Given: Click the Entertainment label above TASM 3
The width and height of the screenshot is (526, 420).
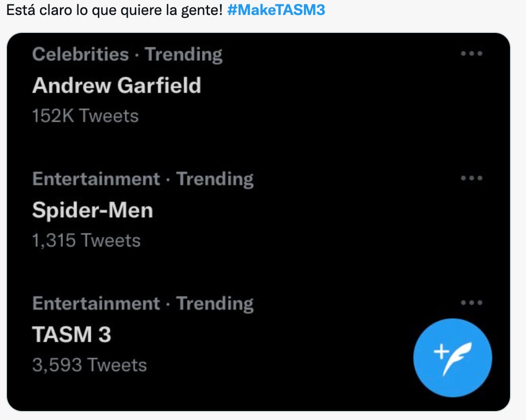Looking at the screenshot, I should point(96,304).
